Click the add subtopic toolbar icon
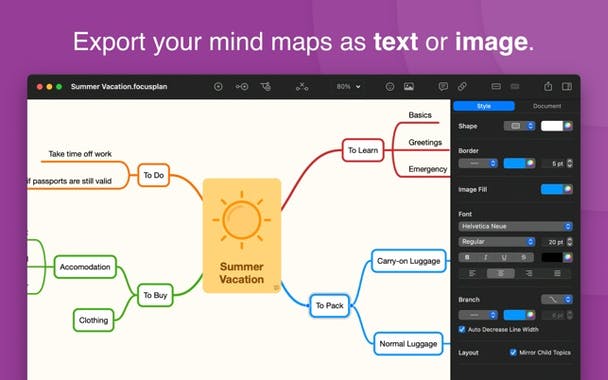The height and width of the screenshot is (380, 608). (242, 86)
